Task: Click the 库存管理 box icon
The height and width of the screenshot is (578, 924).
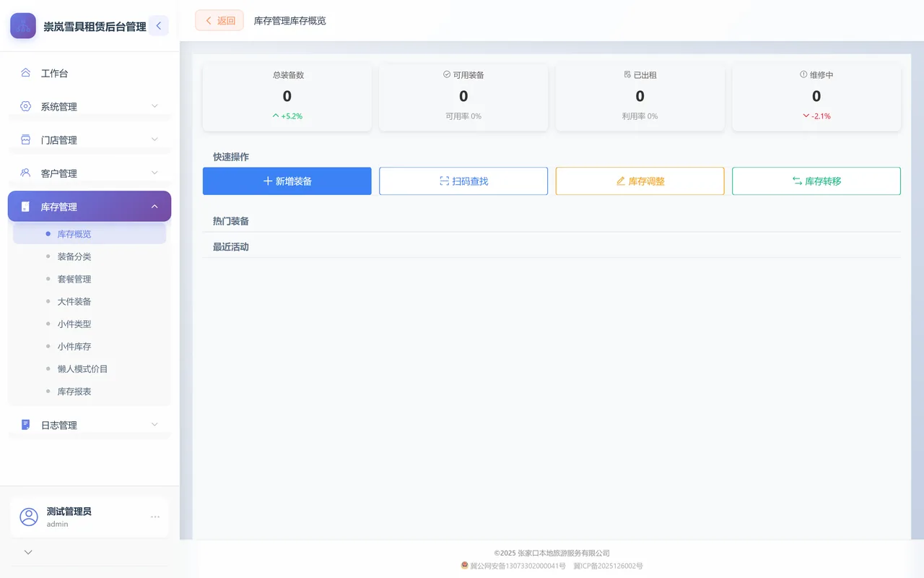Action: [x=26, y=207]
